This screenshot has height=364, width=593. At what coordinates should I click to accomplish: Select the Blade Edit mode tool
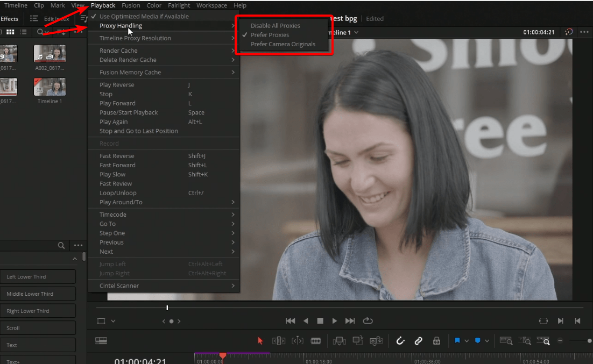pos(316,341)
